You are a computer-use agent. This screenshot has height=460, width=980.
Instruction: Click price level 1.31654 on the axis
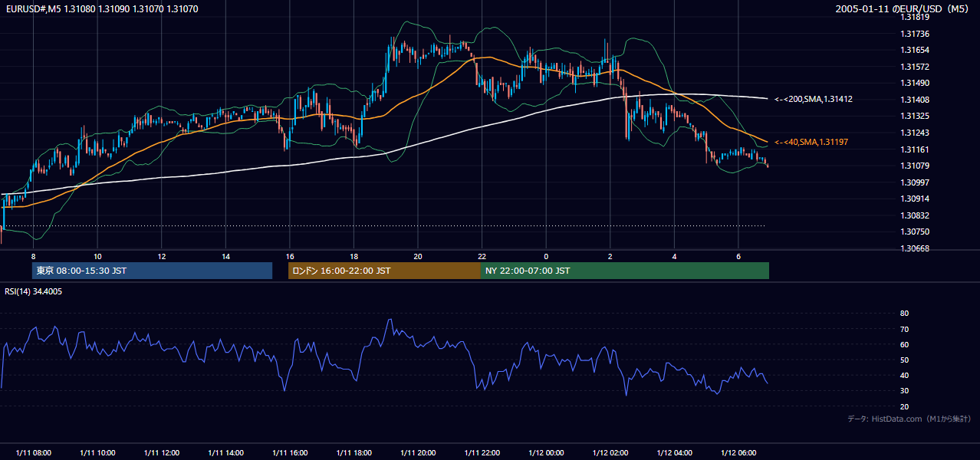click(x=915, y=50)
